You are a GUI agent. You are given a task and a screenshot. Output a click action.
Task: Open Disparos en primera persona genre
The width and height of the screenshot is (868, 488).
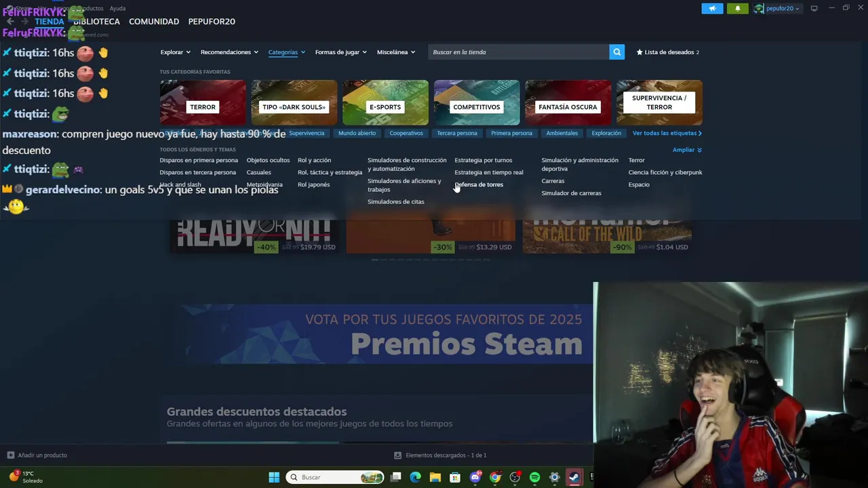click(199, 161)
